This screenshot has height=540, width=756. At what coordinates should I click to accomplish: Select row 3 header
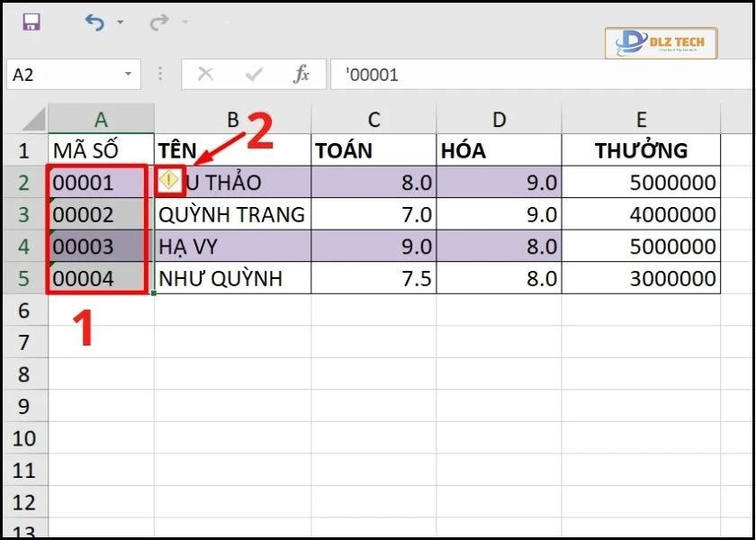[24, 214]
